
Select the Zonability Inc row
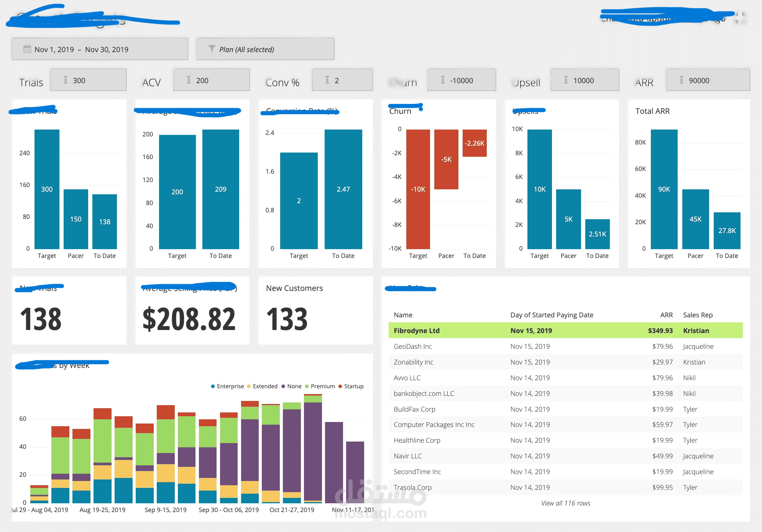click(566, 362)
